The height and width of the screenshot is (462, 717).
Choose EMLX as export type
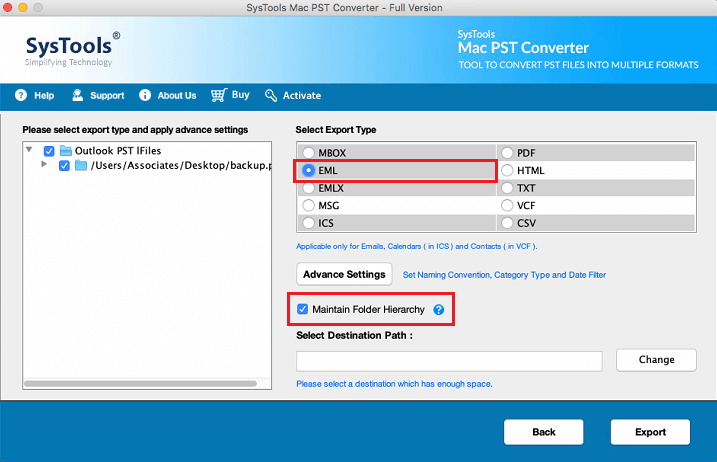[309, 188]
